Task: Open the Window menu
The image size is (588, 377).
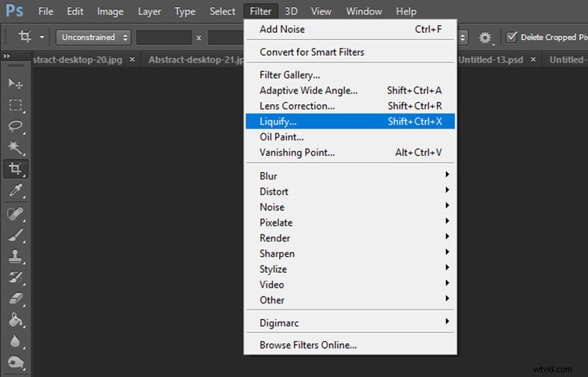Action: 364,12
